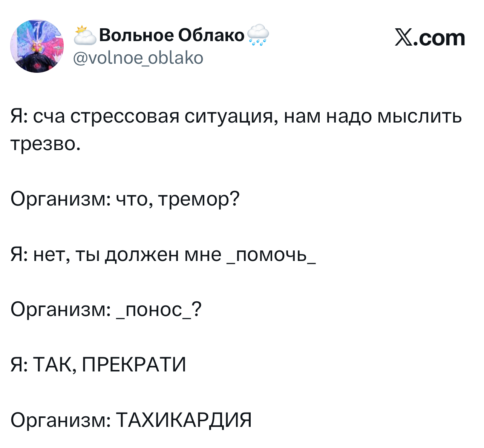This screenshot has height=448, width=484.
Task: Click the word "ТАХИКАРДИЯ"
Action: (x=184, y=420)
